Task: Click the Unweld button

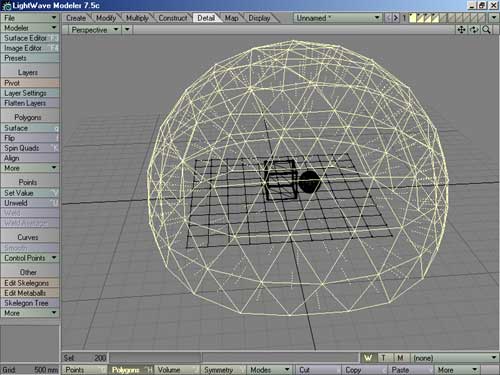Action: tap(30, 203)
